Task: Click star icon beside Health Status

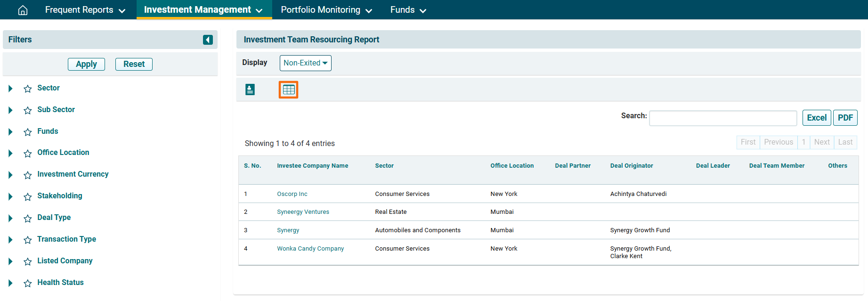Action: [28, 283]
